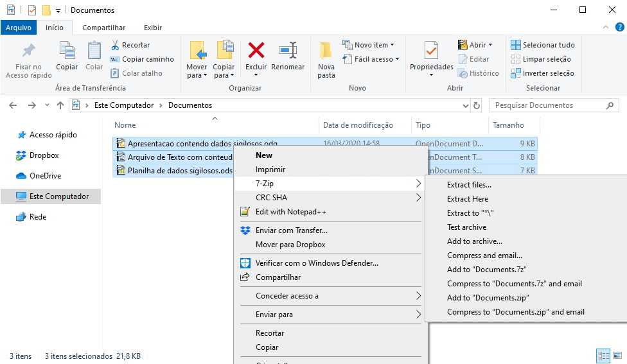Collapse the ribbon with the chevron
This screenshot has height=364, width=627.
[x=605, y=27]
